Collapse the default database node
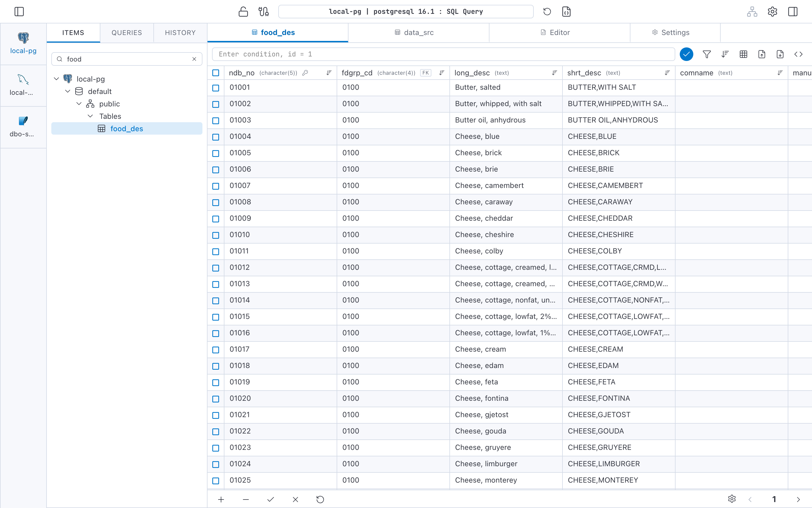 (x=68, y=91)
